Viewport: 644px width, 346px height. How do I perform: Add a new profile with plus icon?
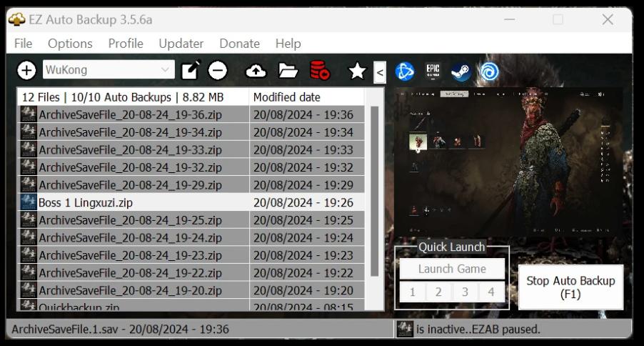26,70
